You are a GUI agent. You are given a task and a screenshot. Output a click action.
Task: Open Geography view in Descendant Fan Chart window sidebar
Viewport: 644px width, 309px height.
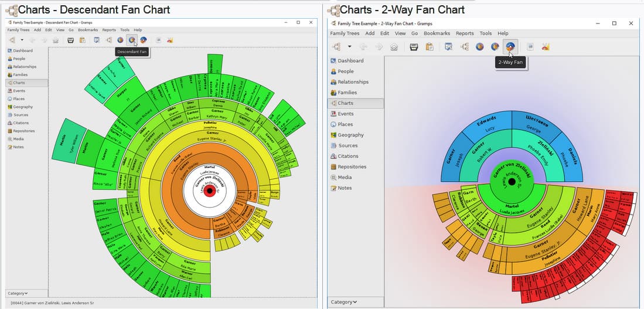point(23,107)
